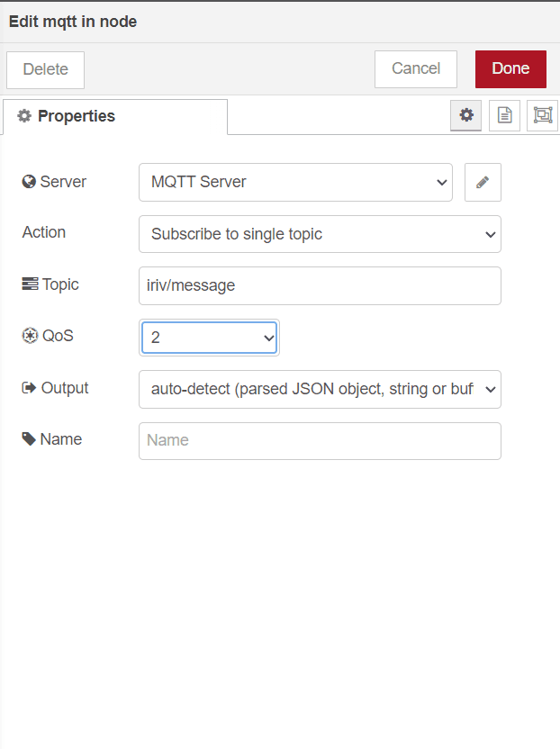Viewport: 560px width, 749px height.
Task: Open node properties gear icon
Action: tap(465, 115)
